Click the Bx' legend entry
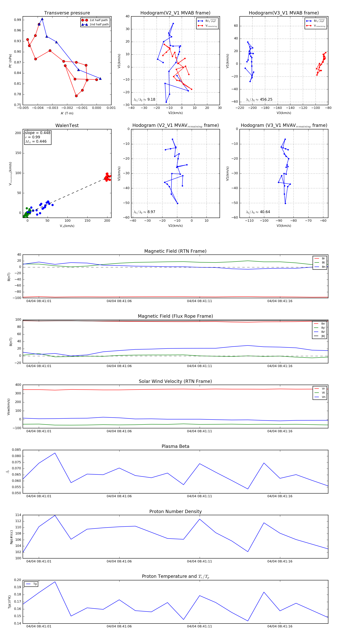 click(x=320, y=324)
